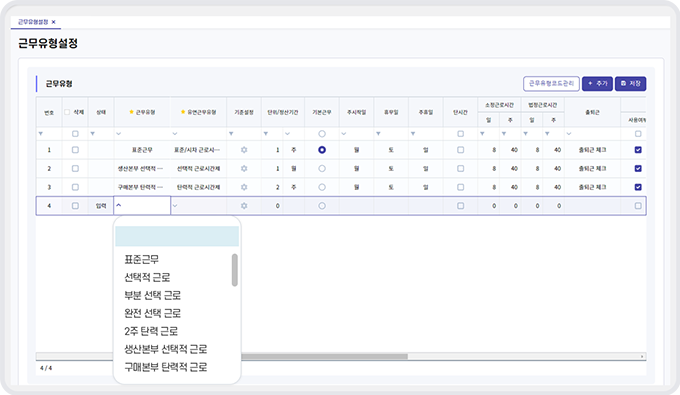Screen dimensions: 680x395
Task: Click the horizontal scrollbar right arrow
Action: click(642, 356)
